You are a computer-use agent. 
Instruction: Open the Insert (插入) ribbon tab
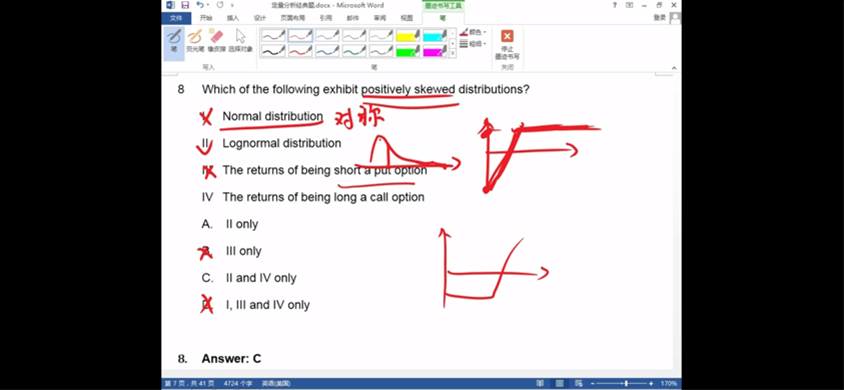(233, 18)
